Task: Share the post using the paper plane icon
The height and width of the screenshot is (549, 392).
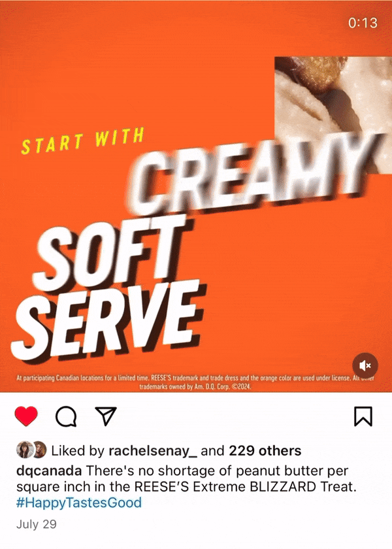Action: (106, 416)
